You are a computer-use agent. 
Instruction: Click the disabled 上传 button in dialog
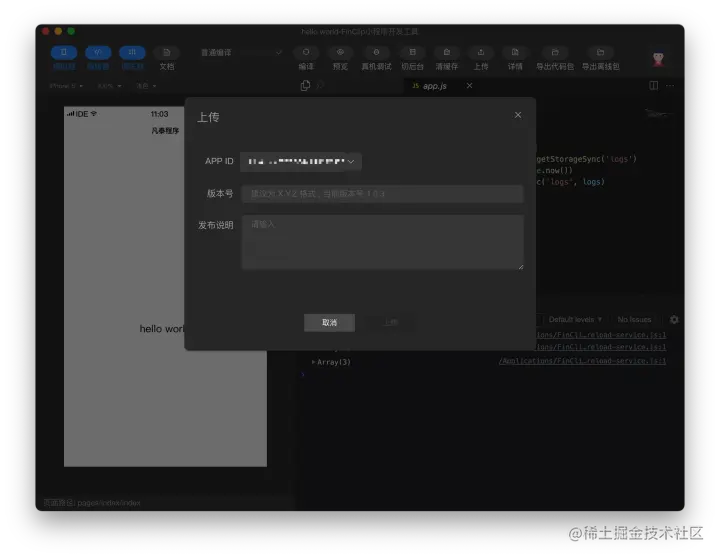tap(391, 322)
